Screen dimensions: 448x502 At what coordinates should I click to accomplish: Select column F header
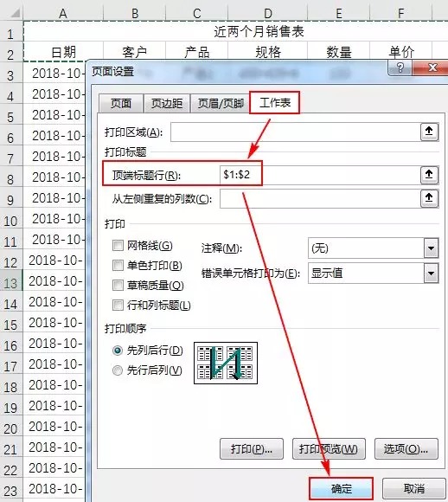(401, 14)
